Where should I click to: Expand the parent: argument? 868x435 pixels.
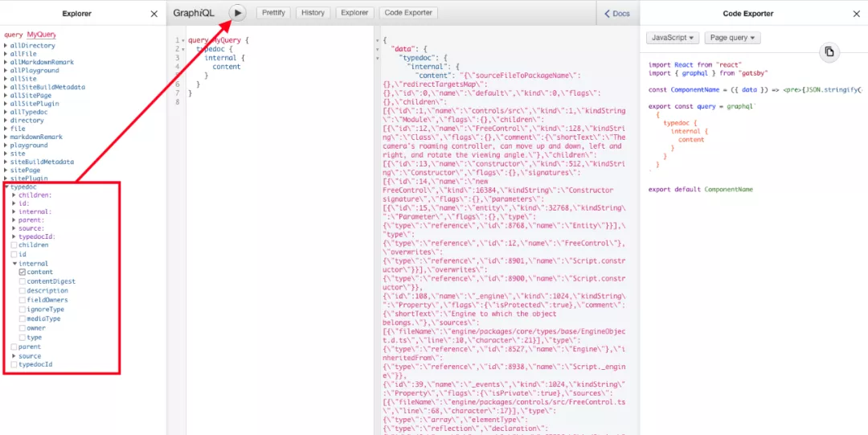click(x=14, y=220)
